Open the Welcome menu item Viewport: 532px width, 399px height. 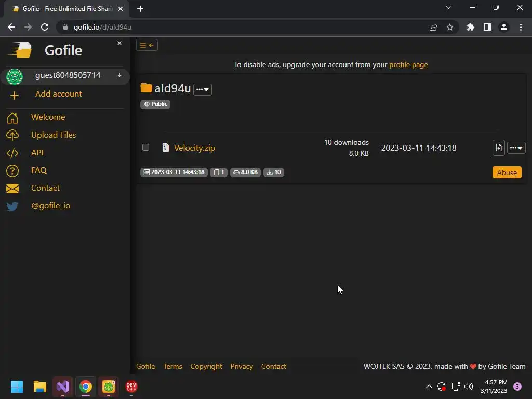coord(48,117)
